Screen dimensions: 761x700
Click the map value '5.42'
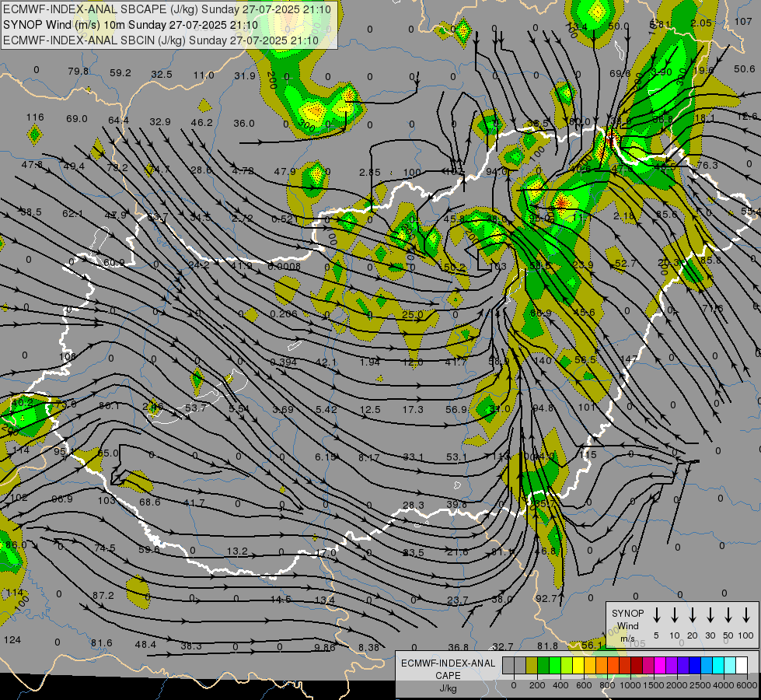pos(326,410)
